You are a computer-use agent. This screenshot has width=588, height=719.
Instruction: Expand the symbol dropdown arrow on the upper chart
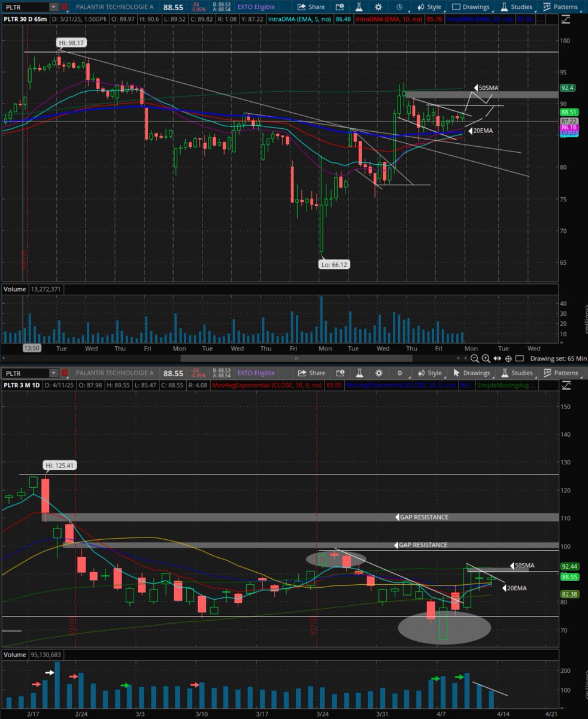54,7
